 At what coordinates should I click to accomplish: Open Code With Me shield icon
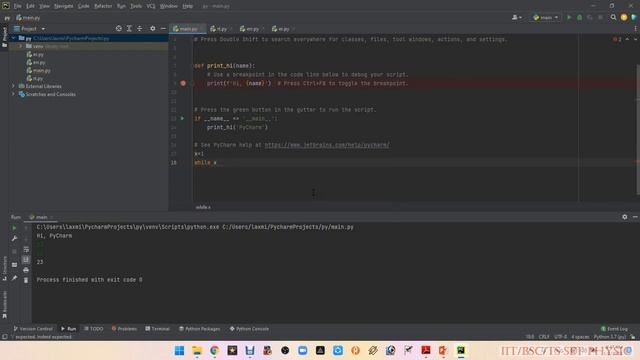coord(634,18)
